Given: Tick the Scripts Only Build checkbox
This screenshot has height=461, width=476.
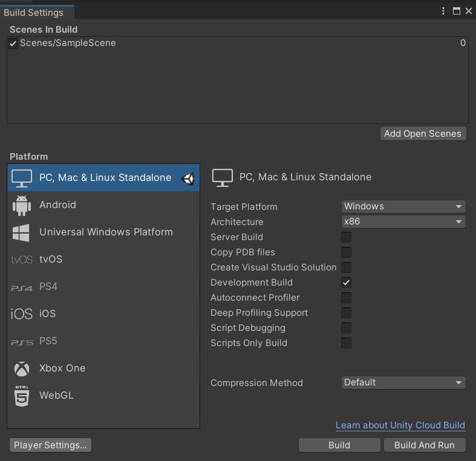Looking at the screenshot, I should coord(346,343).
